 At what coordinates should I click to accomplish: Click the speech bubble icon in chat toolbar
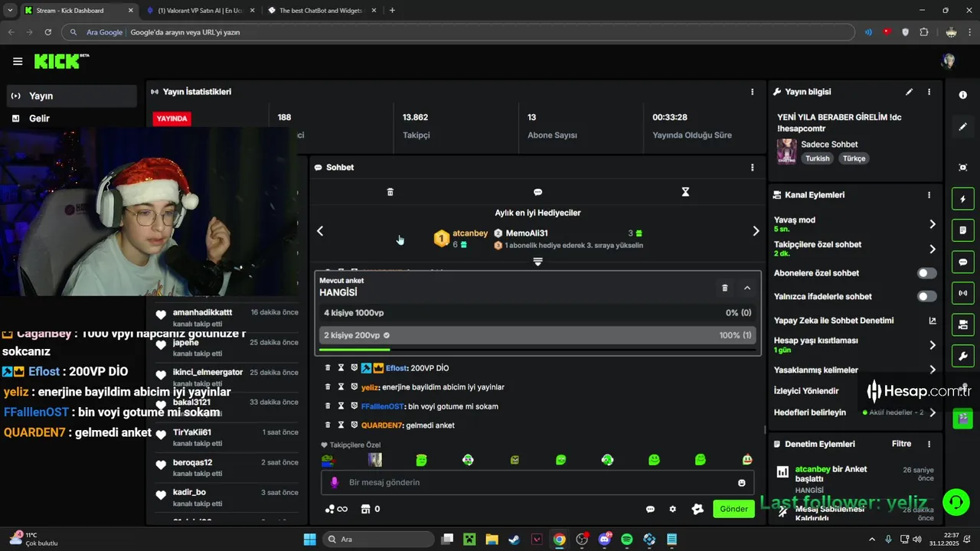click(537, 192)
